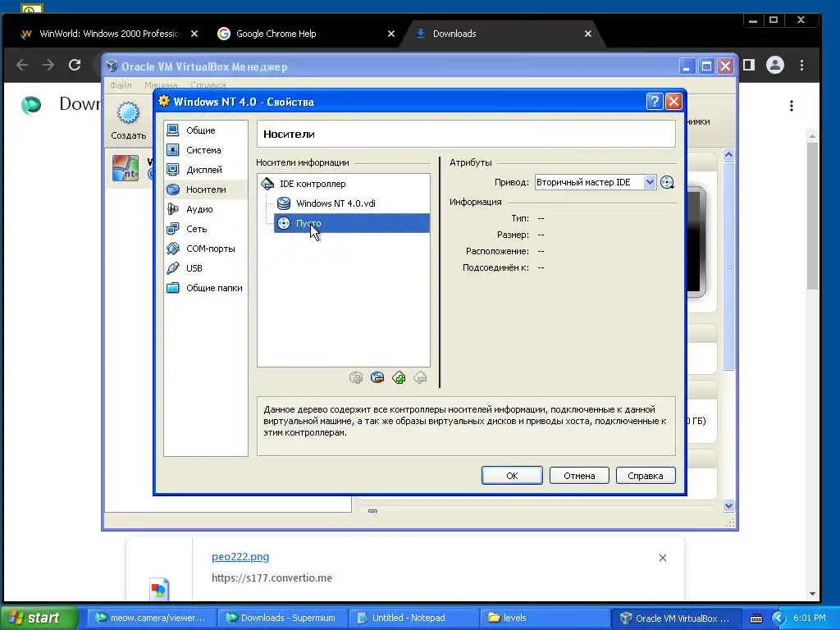Open the Файл menu in VirtualBox Manager

click(121, 85)
